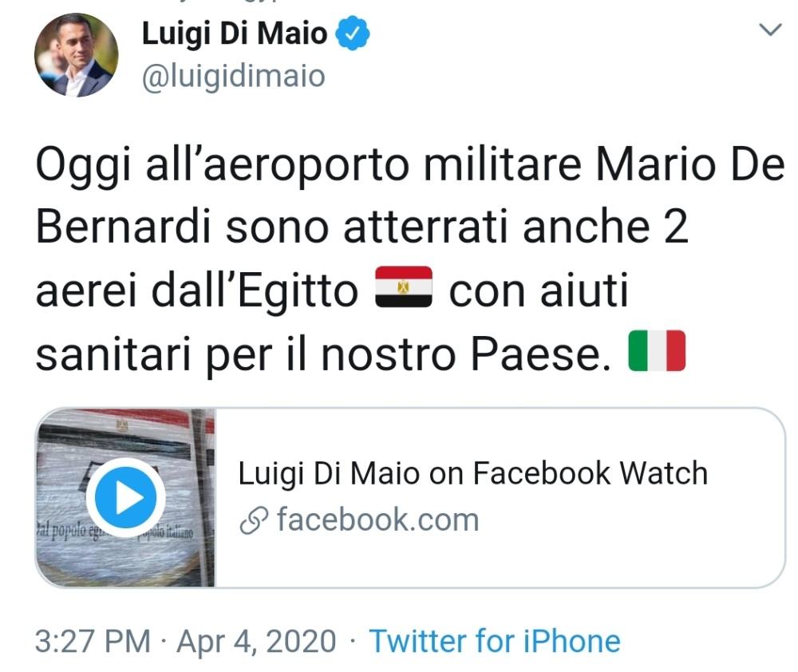
Task: Click the chain link icon beside facebook.com
Action: [254, 520]
